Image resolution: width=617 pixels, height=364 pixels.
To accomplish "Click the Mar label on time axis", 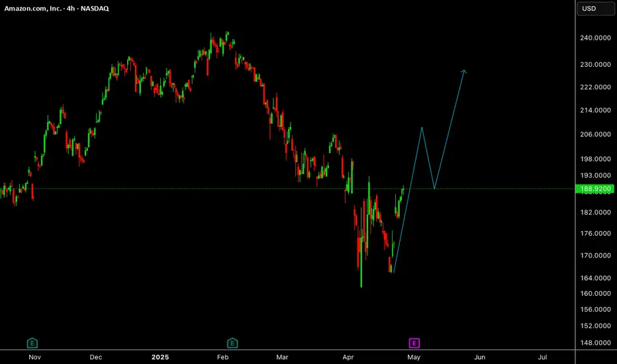I will [x=282, y=357].
